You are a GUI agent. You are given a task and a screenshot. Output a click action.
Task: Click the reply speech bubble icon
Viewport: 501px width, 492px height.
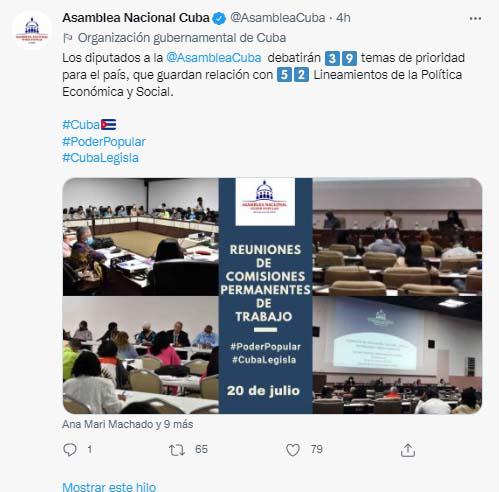click(70, 450)
